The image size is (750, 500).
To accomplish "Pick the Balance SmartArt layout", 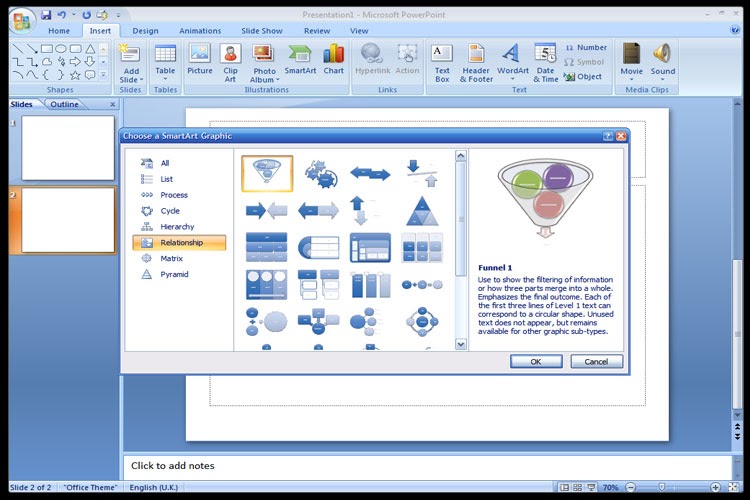I will coord(421,174).
